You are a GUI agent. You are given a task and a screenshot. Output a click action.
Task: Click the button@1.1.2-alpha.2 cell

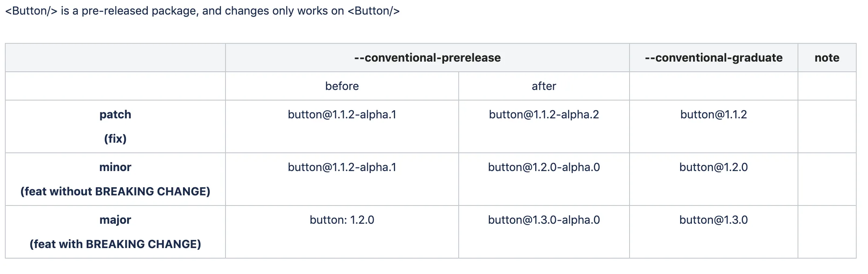point(544,115)
